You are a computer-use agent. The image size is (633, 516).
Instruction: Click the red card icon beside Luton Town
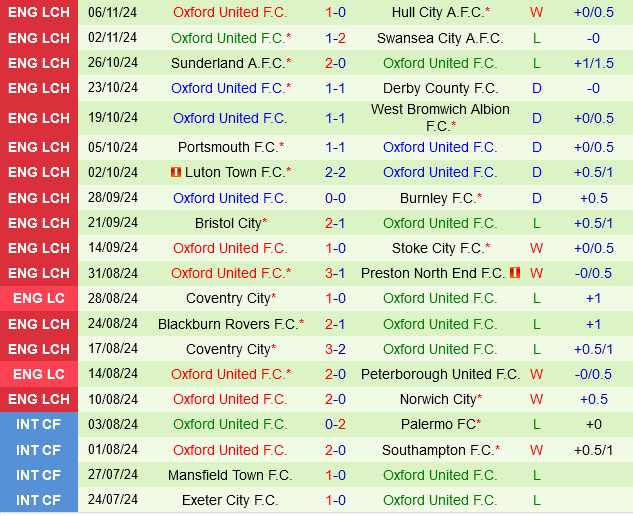click(176, 173)
